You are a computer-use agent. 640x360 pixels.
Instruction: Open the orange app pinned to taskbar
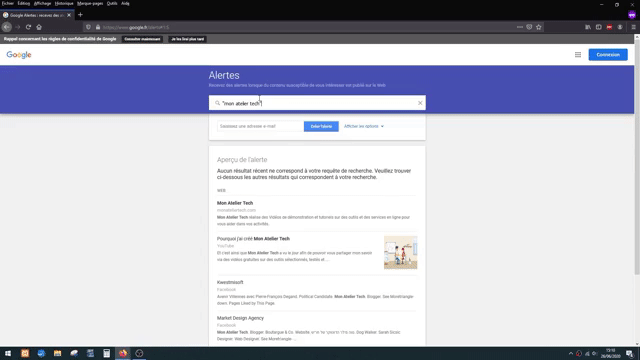[25, 353]
